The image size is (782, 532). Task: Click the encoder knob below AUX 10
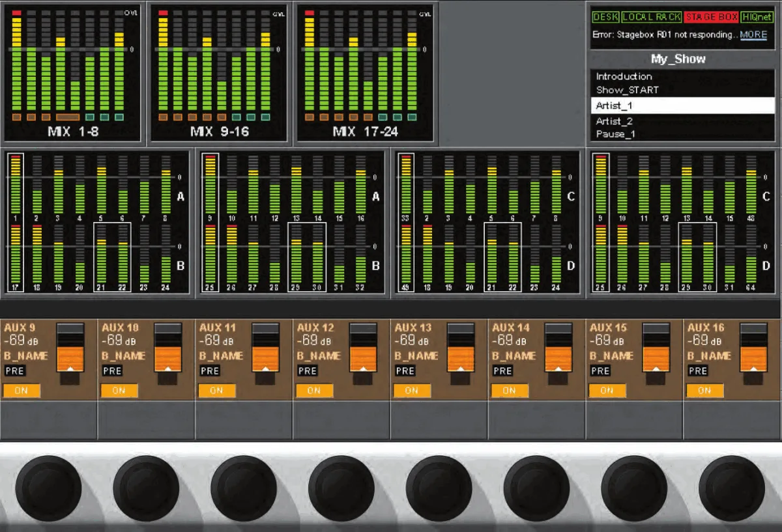click(x=146, y=488)
